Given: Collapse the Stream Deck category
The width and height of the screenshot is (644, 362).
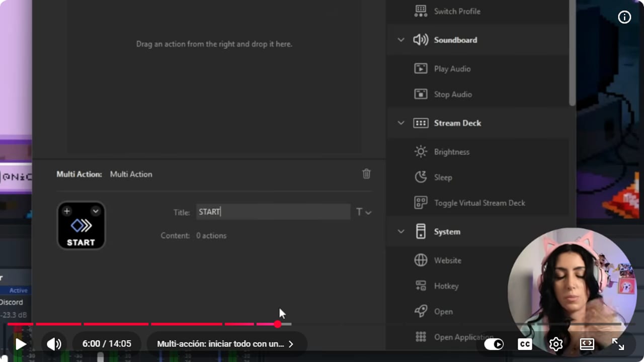Looking at the screenshot, I should point(401,123).
